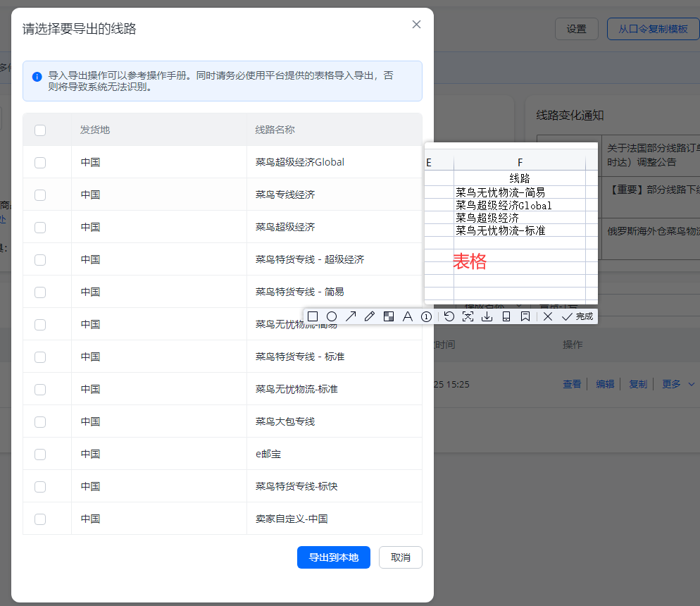
Task: Check the box for 菜鸟无忧物流-标准
Action: [x=40, y=390]
